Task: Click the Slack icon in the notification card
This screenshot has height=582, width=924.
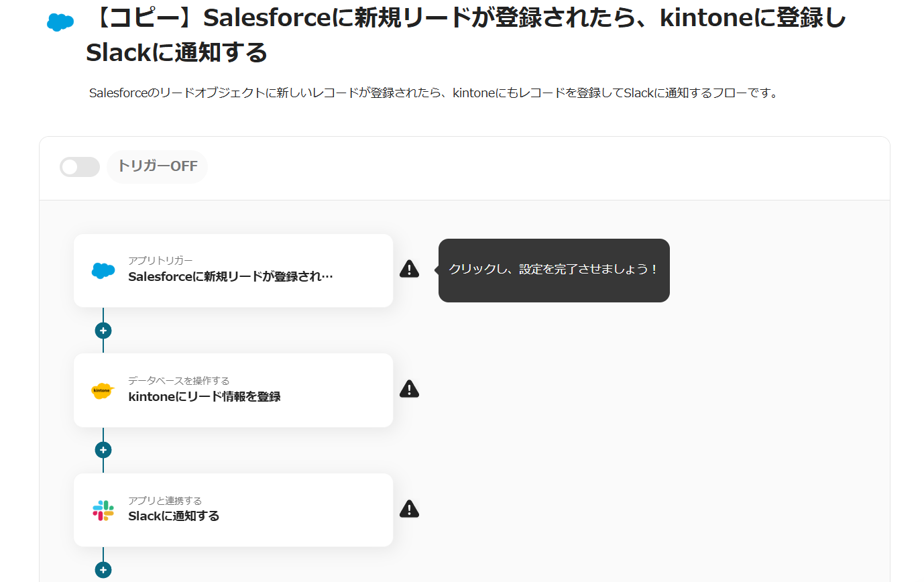Action: 103,510
